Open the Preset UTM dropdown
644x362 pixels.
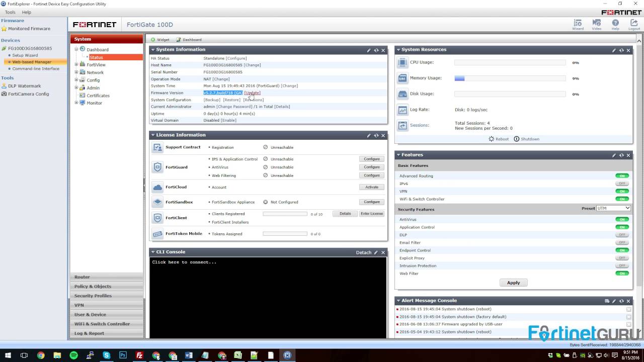(613, 208)
